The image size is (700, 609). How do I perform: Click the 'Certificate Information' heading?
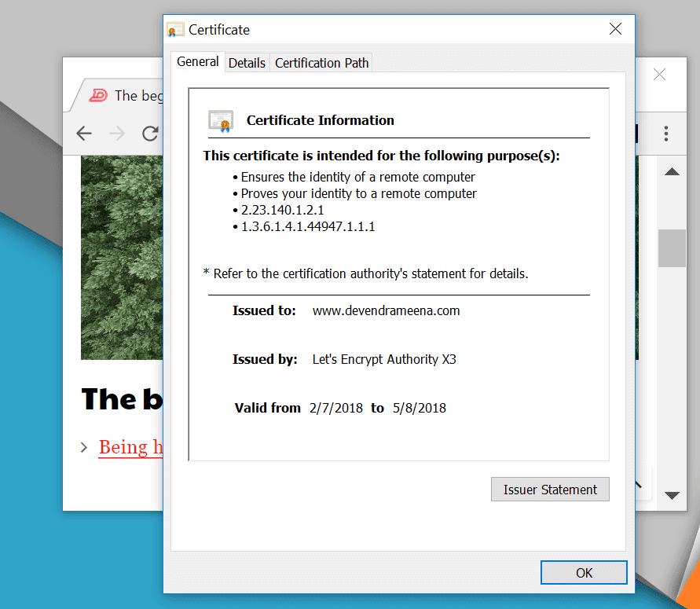(x=320, y=120)
